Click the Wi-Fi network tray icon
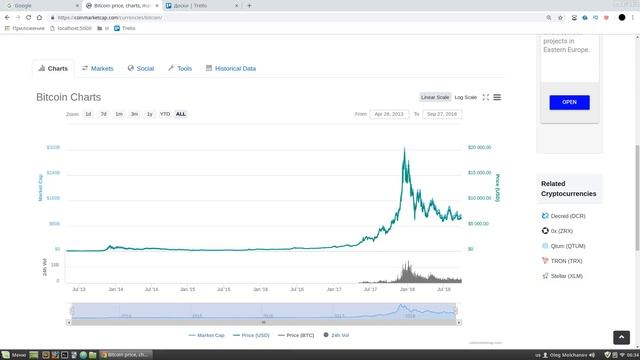The image size is (640, 360). [622, 355]
